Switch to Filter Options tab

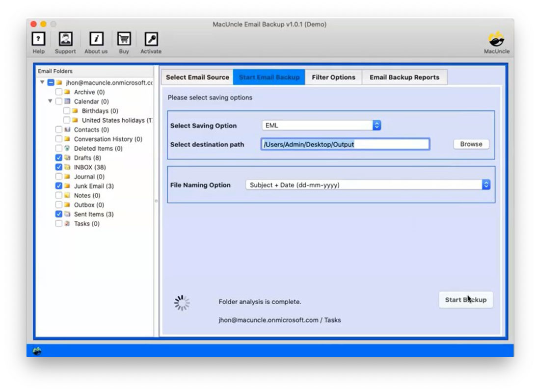coord(333,77)
